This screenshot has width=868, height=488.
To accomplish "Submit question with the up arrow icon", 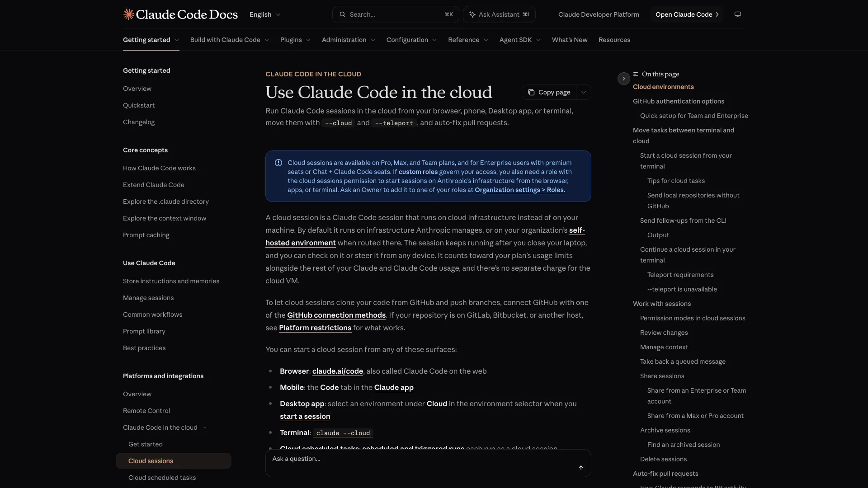I will (x=581, y=468).
